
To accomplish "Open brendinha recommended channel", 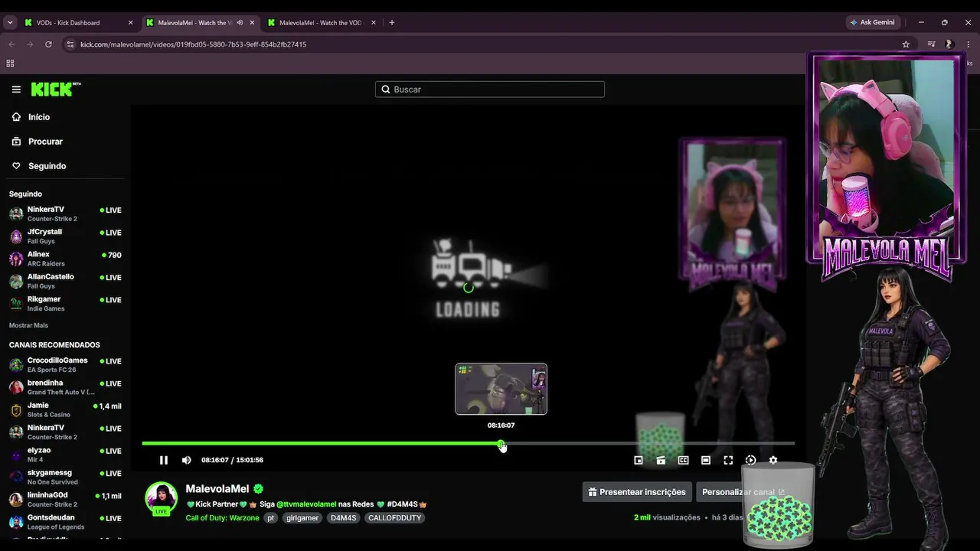I will tap(65, 387).
